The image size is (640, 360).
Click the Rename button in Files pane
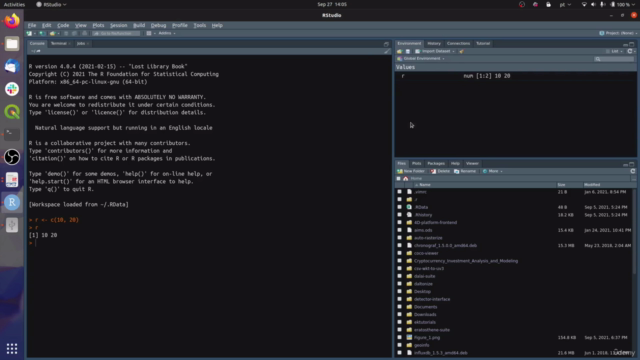click(465, 171)
